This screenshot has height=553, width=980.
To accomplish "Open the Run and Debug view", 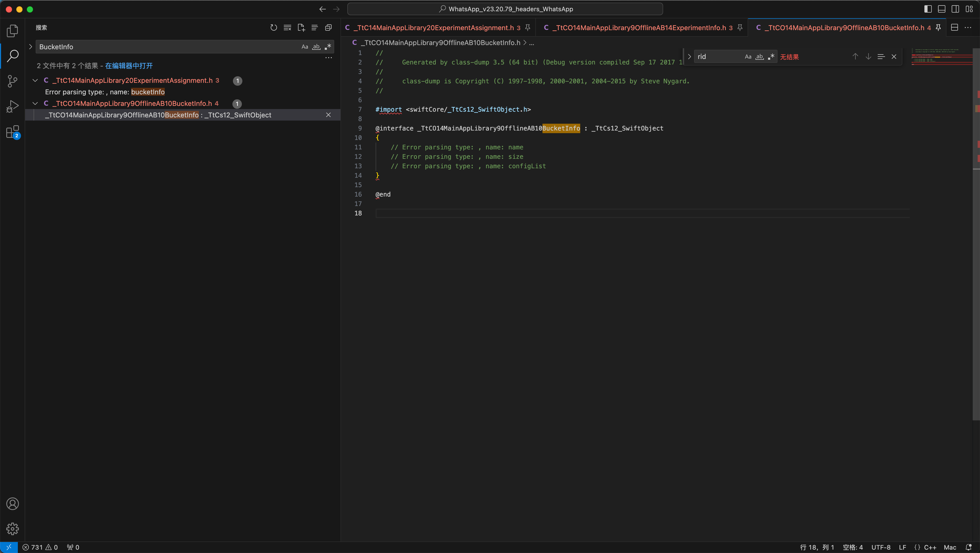I will tap(13, 106).
